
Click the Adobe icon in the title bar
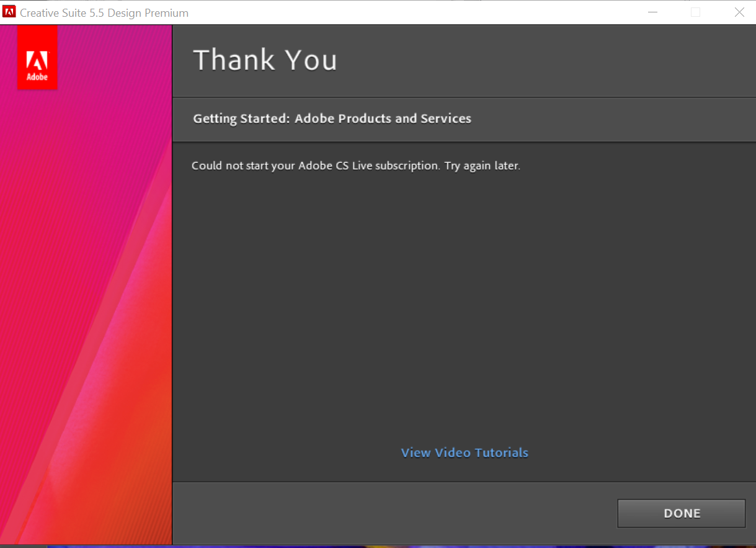[x=9, y=12]
